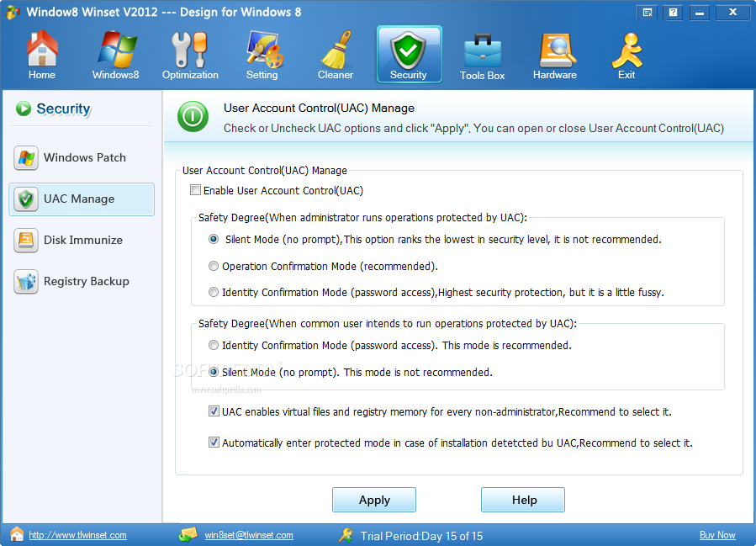756x546 pixels.
Task: Click the UAC Manage shield icon
Action: click(x=26, y=199)
